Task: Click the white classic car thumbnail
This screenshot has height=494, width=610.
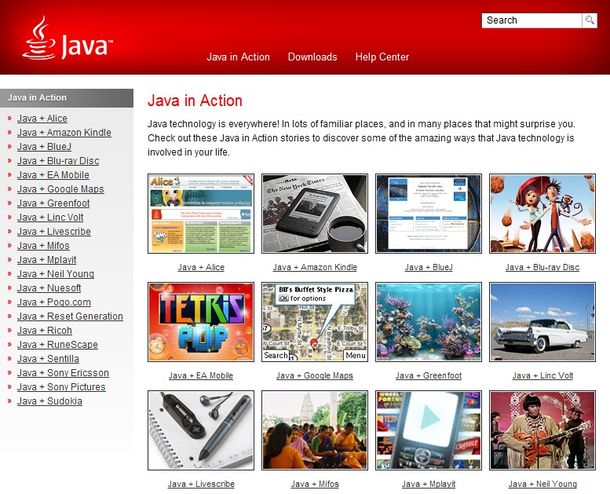Action: point(542,322)
